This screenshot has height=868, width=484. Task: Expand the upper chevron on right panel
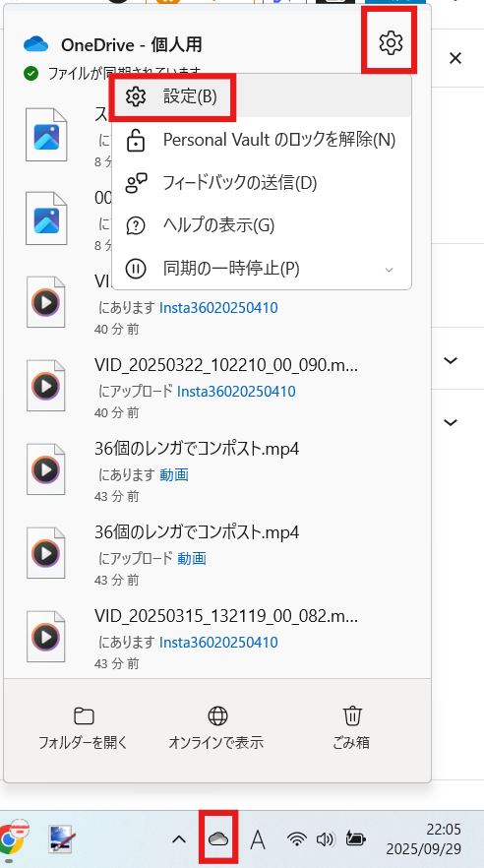(452, 360)
